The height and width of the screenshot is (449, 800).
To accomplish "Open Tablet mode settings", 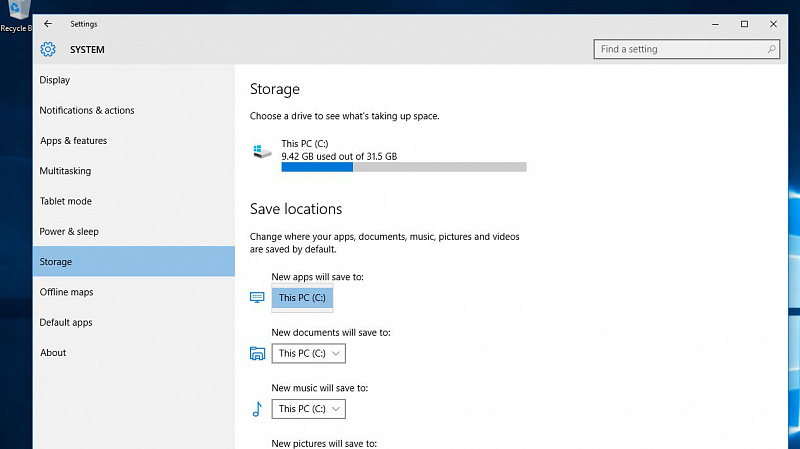I will 134,201.
